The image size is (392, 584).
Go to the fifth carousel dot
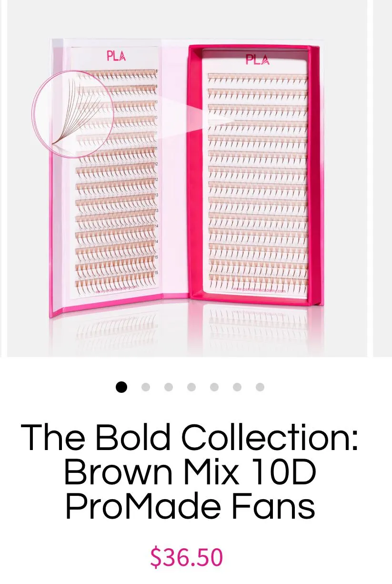(x=214, y=387)
